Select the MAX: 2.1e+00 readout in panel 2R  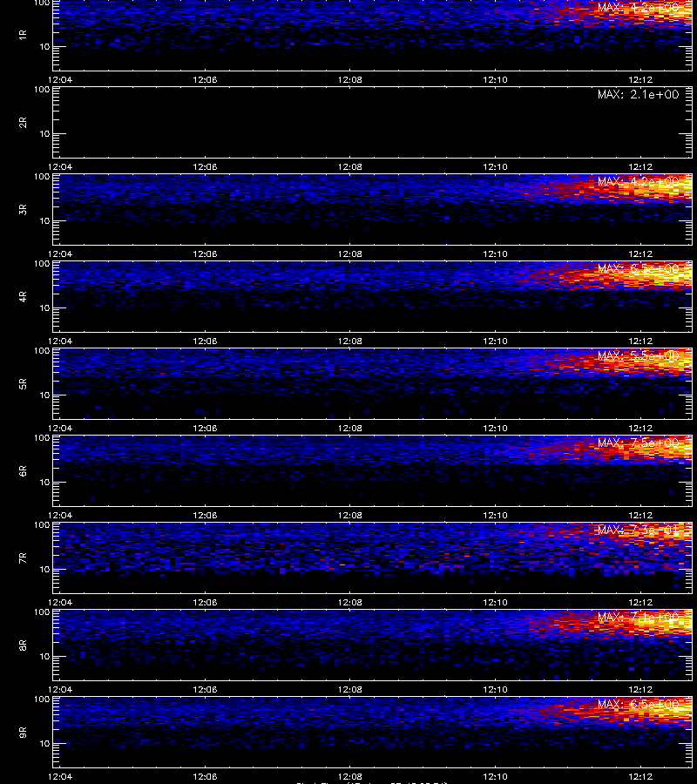tap(638, 94)
